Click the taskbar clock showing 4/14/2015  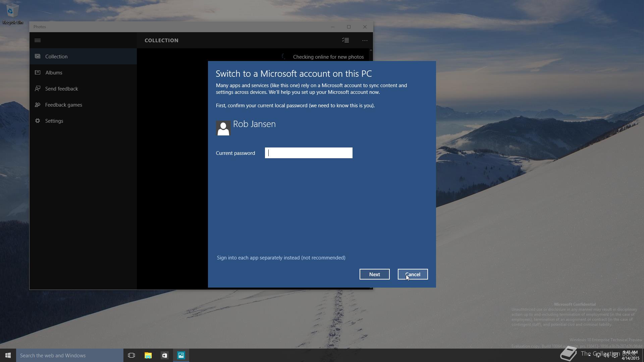click(x=631, y=355)
